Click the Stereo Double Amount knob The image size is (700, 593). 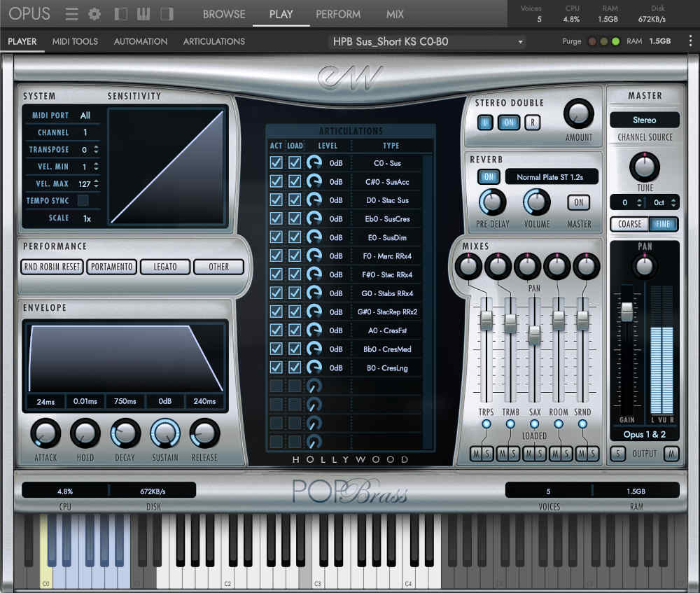pyautogui.click(x=578, y=113)
